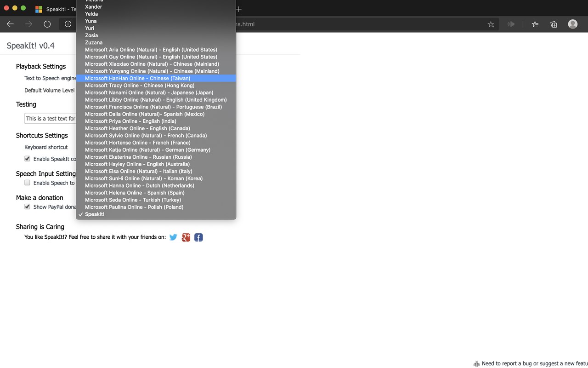Click the bug report or suggest feature link

[x=535, y=363]
